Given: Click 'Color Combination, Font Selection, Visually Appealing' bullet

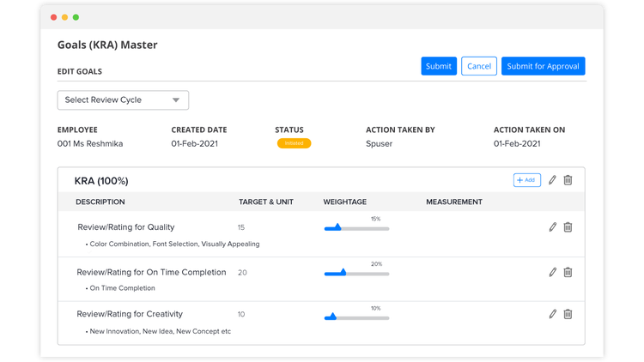Looking at the screenshot, I should click(x=174, y=244).
